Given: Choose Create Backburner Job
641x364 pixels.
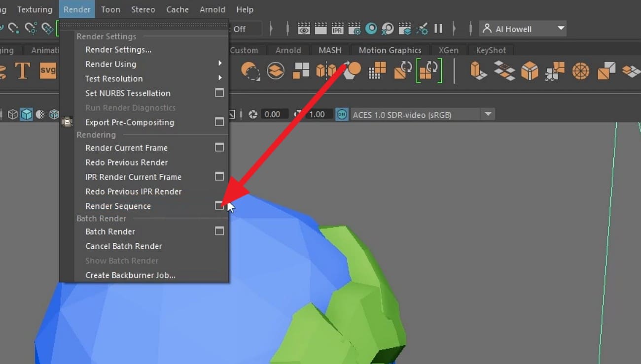Looking at the screenshot, I should tap(130, 275).
